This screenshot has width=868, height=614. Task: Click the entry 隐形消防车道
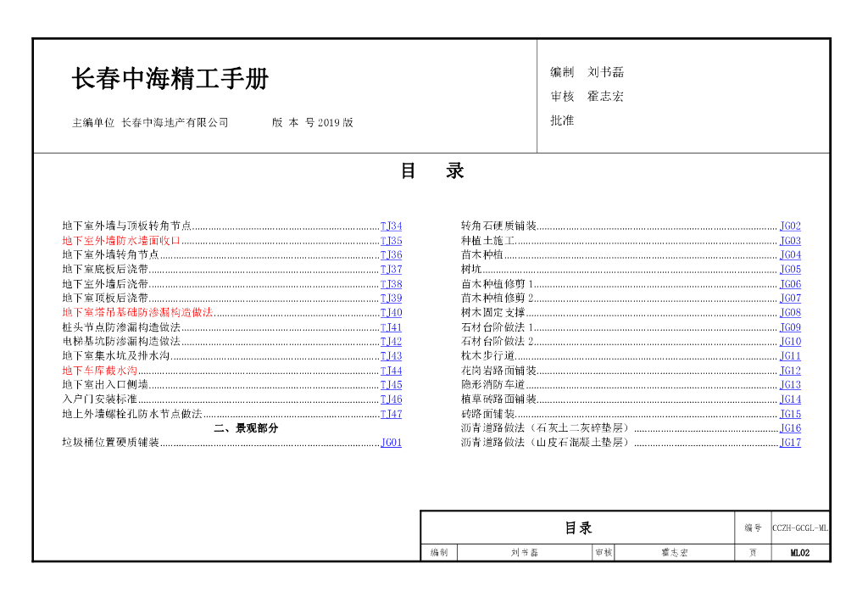point(493,385)
